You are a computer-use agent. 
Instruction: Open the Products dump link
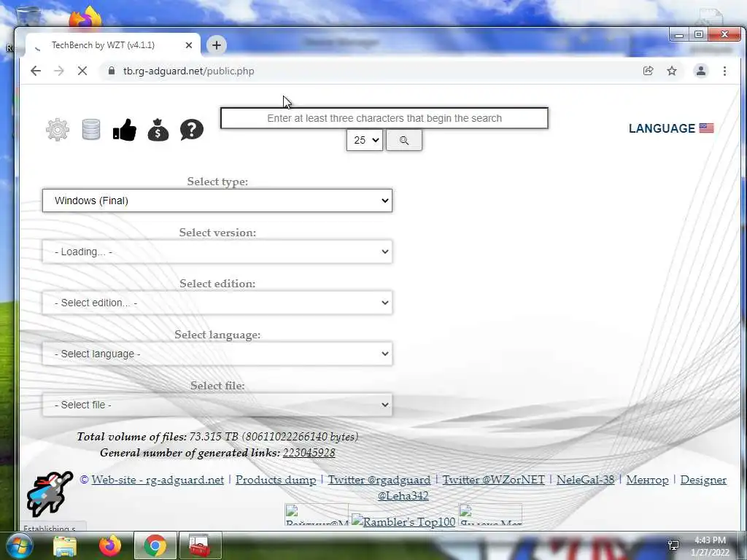pos(276,480)
